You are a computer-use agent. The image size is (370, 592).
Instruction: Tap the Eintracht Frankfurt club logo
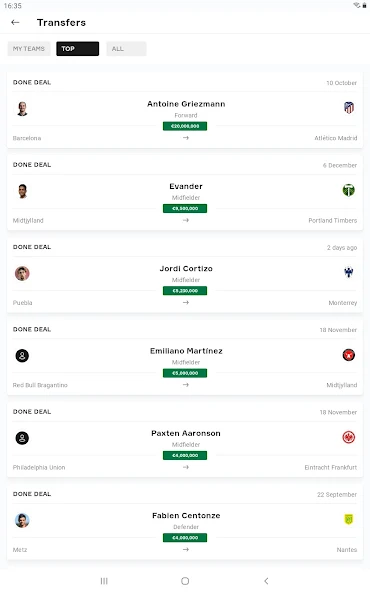click(x=348, y=437)
